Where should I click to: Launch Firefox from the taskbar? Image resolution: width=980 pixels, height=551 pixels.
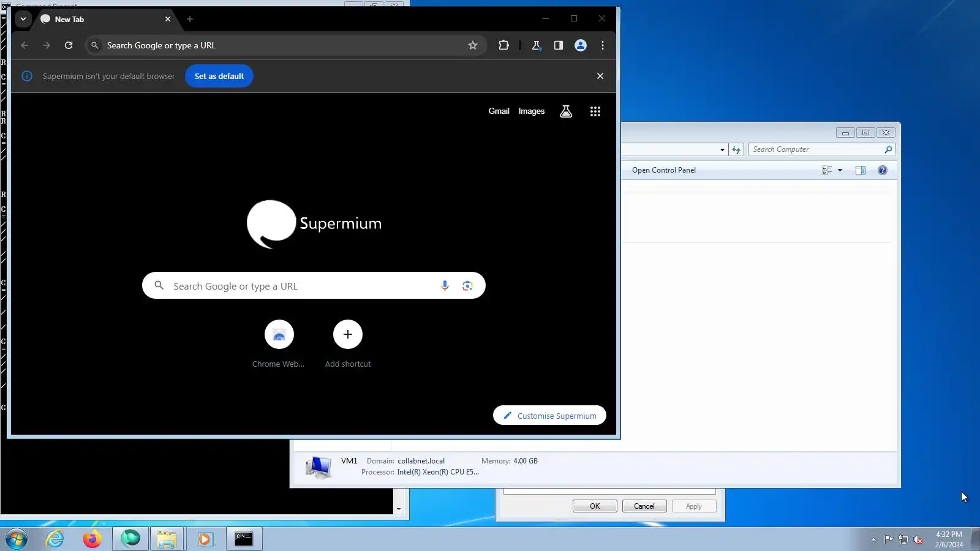point(92,539)
